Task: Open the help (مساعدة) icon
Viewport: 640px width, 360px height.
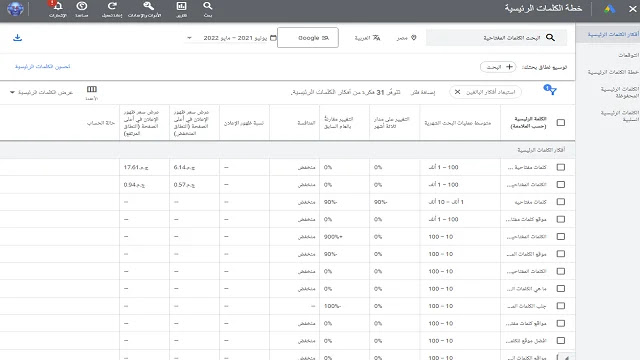Action: [82, 6]
